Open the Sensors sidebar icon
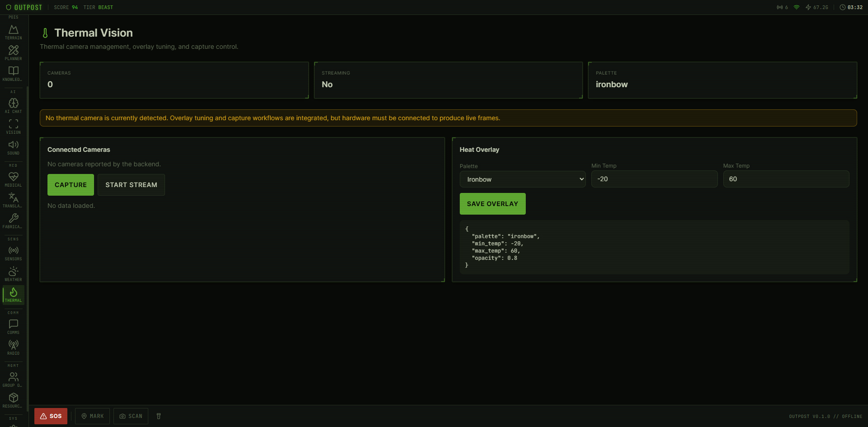 point(14,253)
